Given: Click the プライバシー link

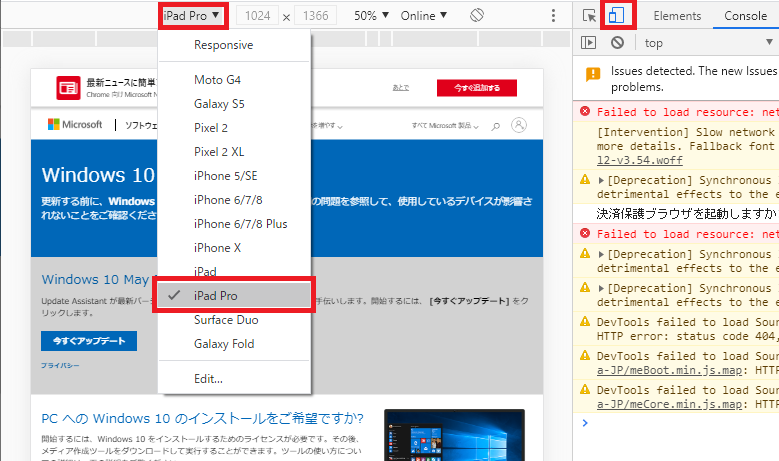Looking at the screenshot, I should (60, 365).
